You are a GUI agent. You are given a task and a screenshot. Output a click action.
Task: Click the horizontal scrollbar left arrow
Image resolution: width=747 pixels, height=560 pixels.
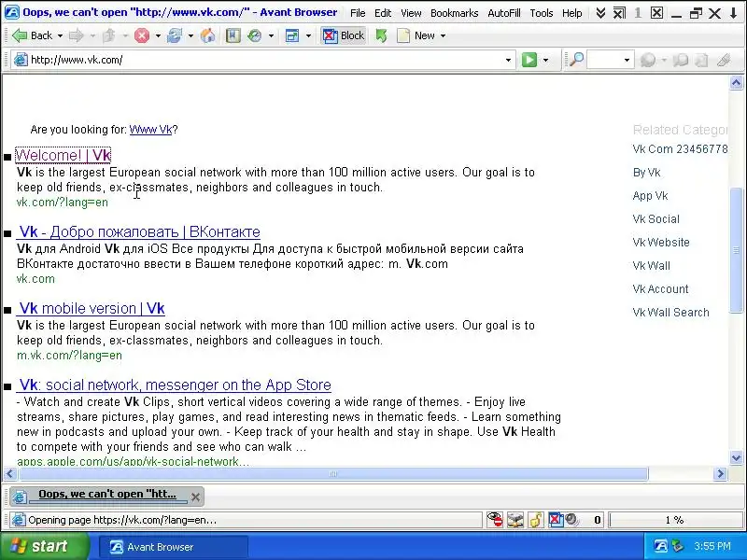tap(10, 473)
